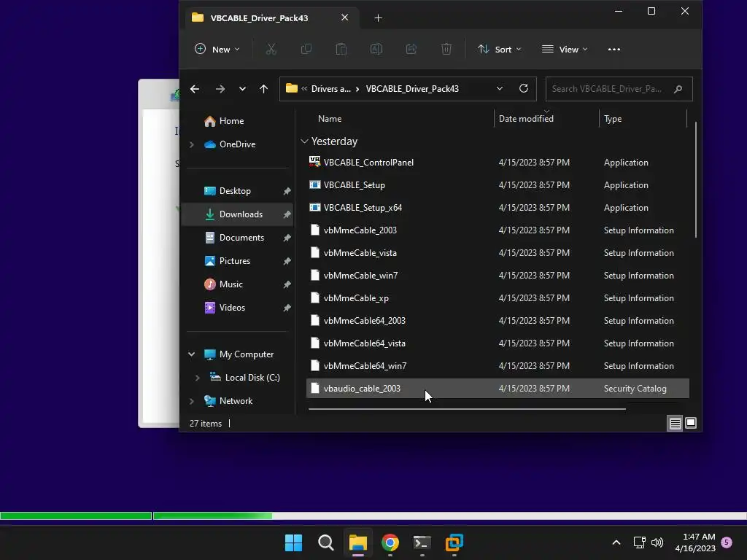Click the Share icon in toolbar
This screenshot has width=747, height=560.
click(x=411, y=49)
